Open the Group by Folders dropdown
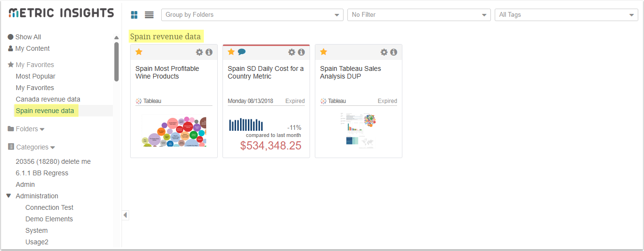644x251 pixels. coord(252,15)
